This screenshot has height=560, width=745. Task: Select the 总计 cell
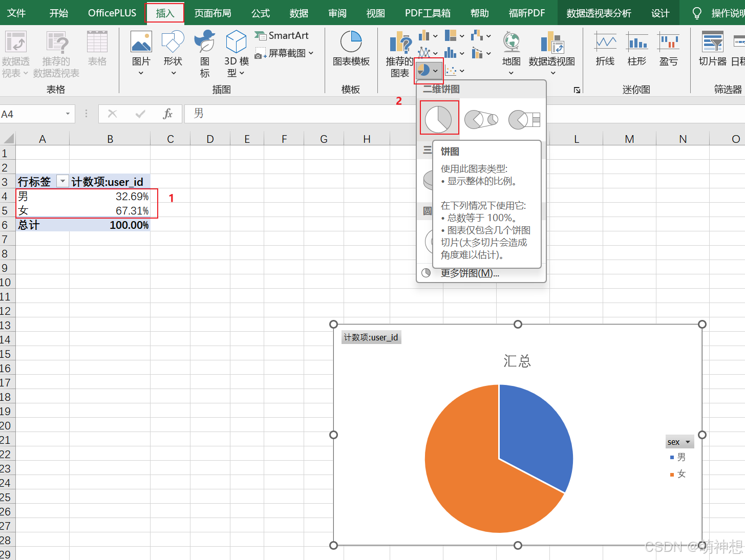tap(42, 225)
